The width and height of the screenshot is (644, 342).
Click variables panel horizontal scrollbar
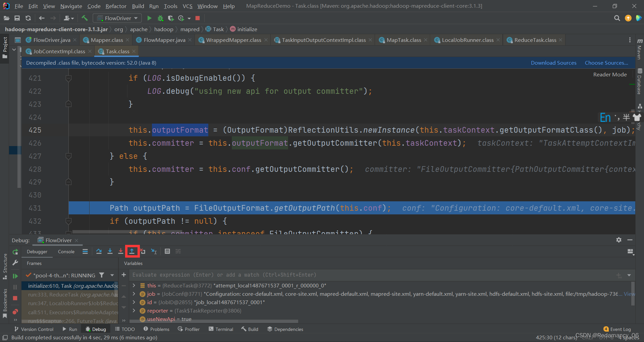coord(213,321)
